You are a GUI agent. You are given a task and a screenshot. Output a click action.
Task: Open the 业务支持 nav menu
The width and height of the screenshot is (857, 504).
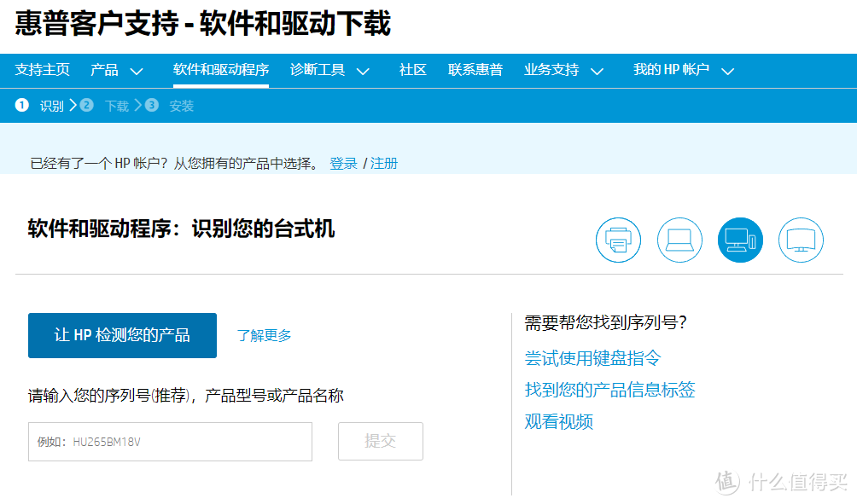[x=551, y=70]
